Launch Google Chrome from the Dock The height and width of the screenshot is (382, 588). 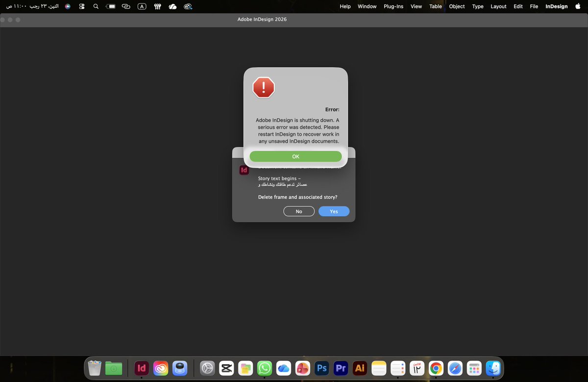pos(436,368)
